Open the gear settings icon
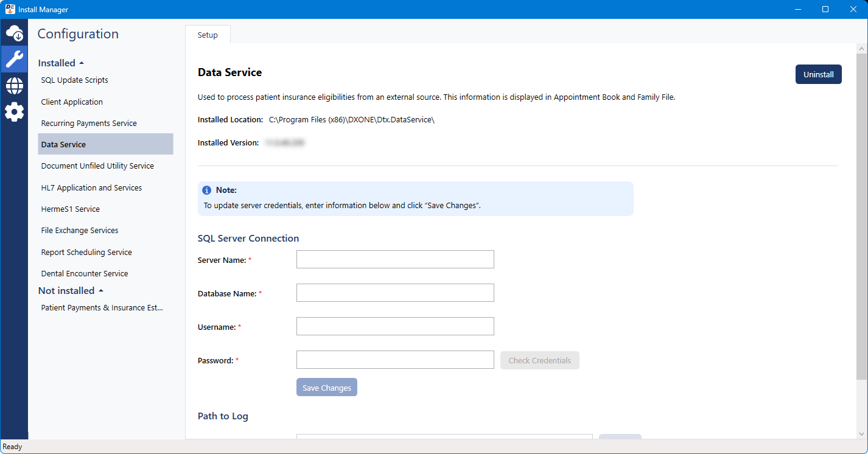 [x=14, y=112]
